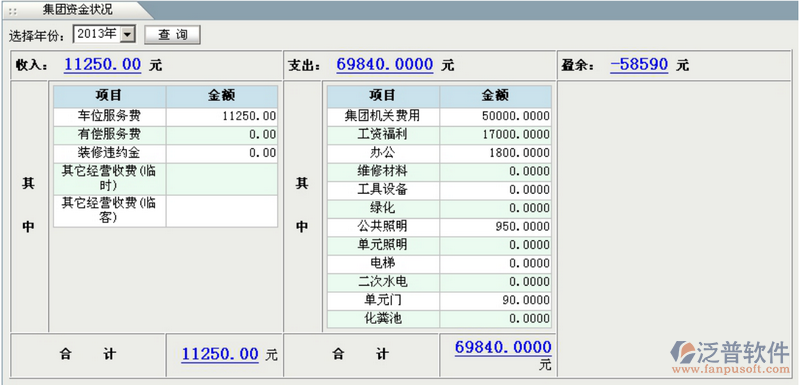Click the bottom 合计 expense 69840.0000 link
The width and height of the screenshot is (800, 385).
pyautogui.click(x=503, y=348)
